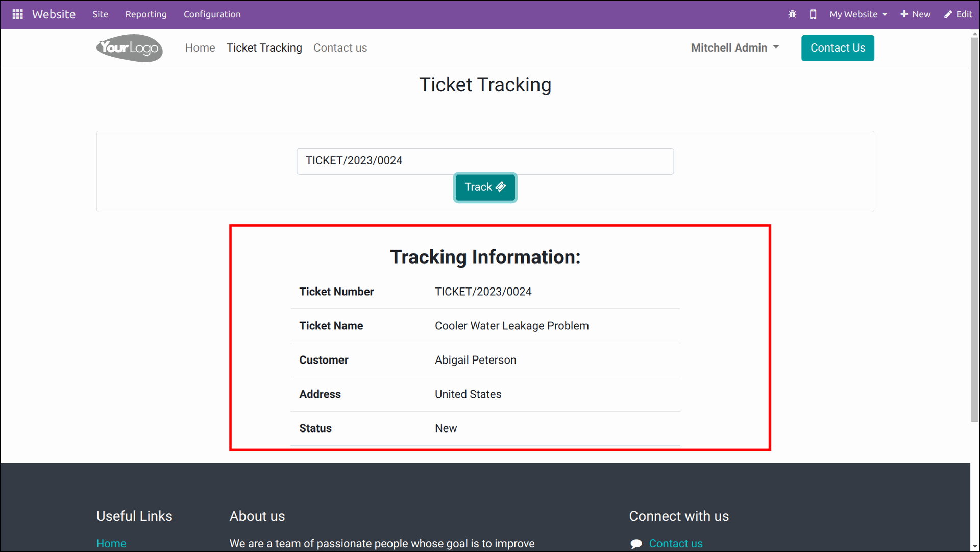Select the 'New' status value
Viewport: 980px width, 552px height.
coord(446,428)
